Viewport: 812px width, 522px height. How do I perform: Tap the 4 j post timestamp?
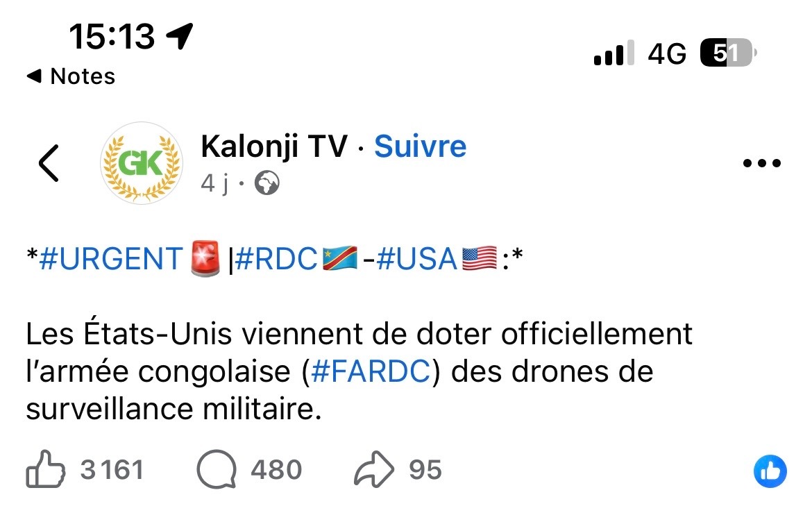click(x=214, y=184)
